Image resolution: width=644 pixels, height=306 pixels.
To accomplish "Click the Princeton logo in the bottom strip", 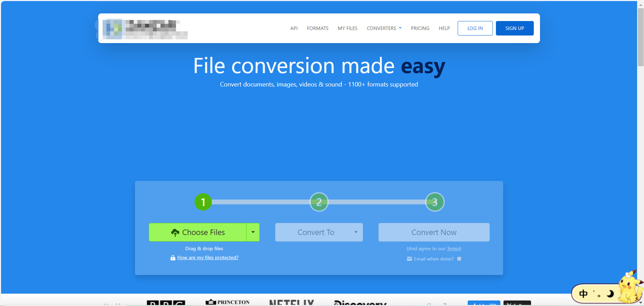I will point(228,302).
